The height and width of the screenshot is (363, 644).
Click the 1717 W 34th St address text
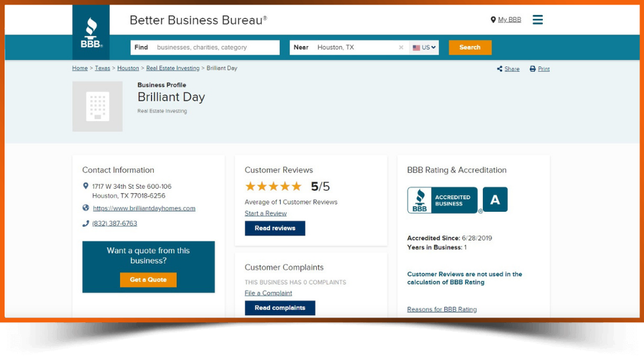pos(132,191)
